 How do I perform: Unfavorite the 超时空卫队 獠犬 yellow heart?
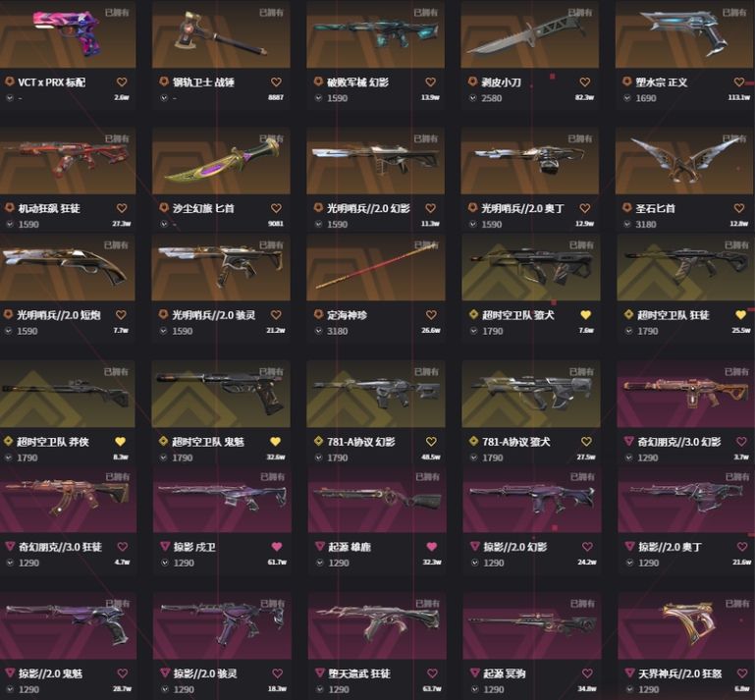585,315
